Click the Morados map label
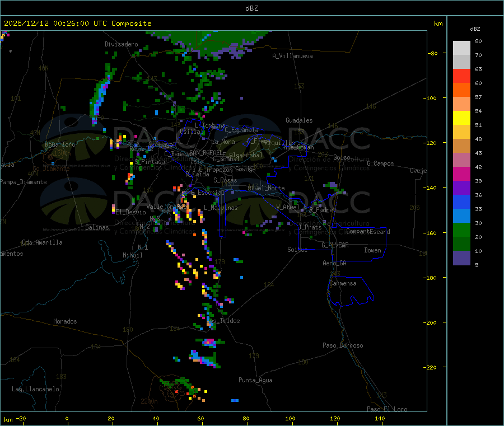 click(x=66, y=321)
